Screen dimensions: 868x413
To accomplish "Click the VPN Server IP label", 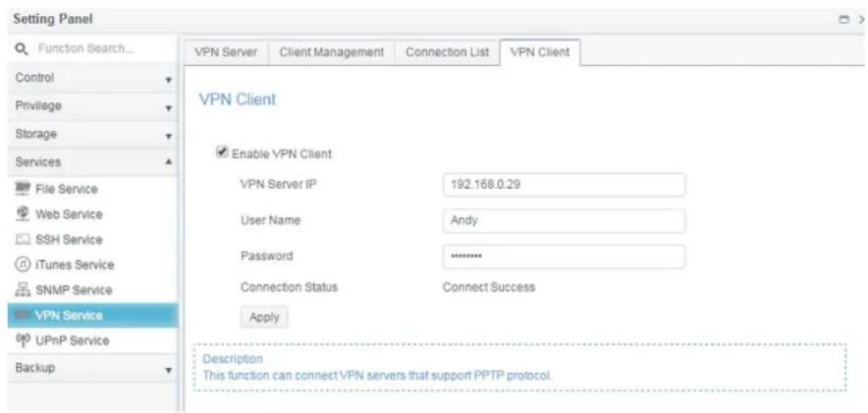I will [278, 185].
